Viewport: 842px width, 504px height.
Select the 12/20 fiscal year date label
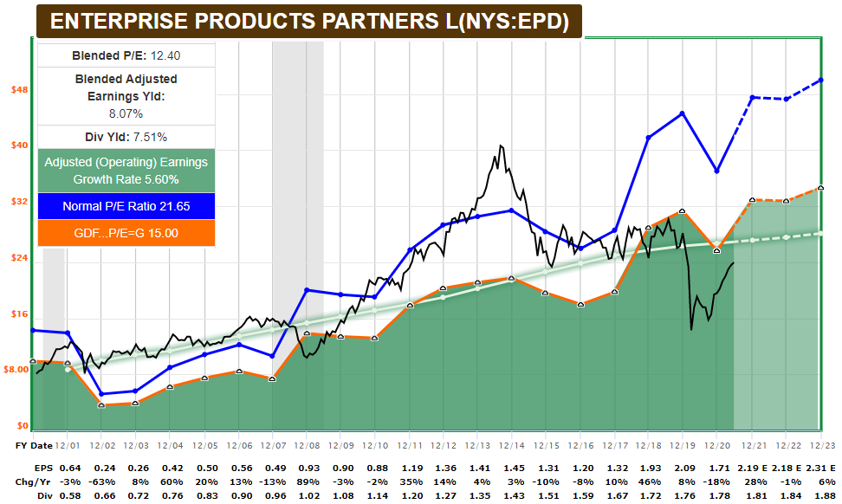pos(717,445)
